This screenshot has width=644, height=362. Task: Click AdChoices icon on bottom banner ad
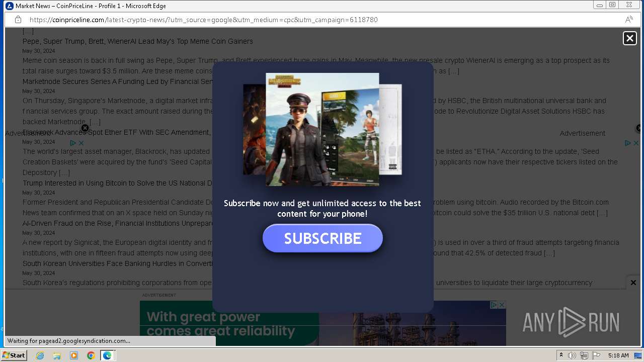[494, 305]
